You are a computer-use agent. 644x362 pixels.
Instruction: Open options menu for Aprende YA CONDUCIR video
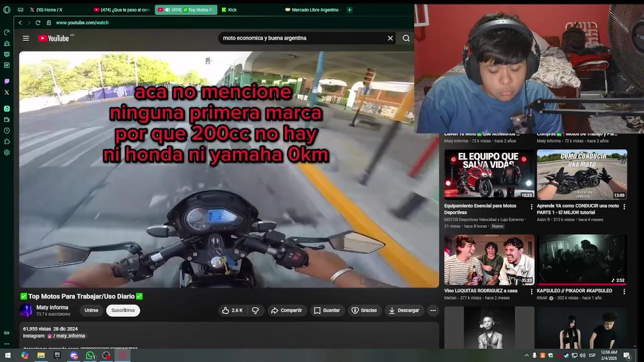click(624, 207)
